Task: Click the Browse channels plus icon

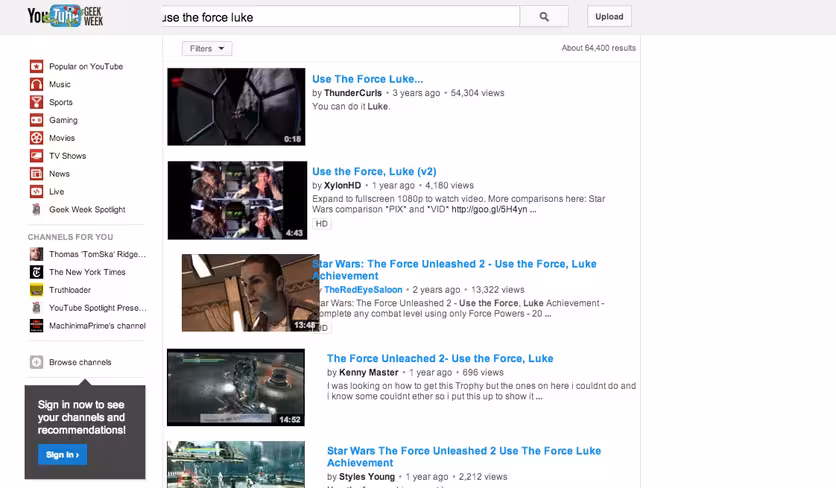Action: pos(36,362)
